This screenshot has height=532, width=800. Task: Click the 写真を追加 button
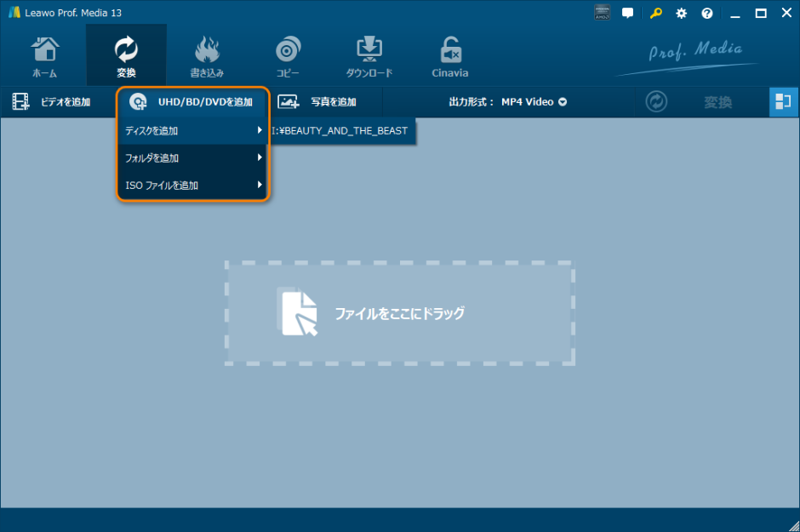coord(318,102)
